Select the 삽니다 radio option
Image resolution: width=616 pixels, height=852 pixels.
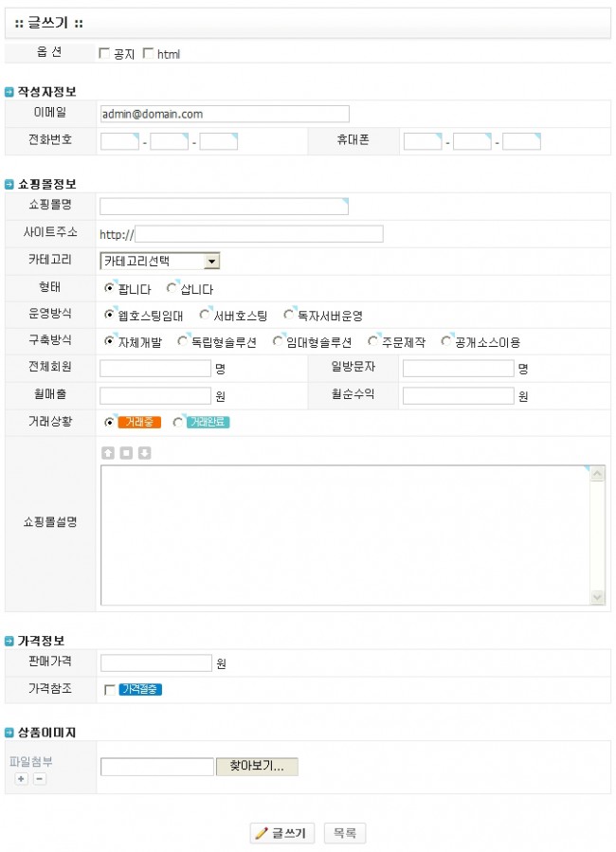click(x=172, y=288)
